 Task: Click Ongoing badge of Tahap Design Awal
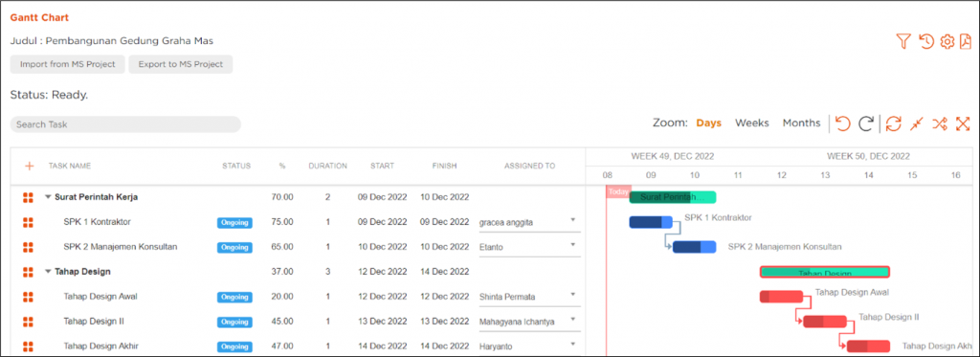[x=235, y=297]
